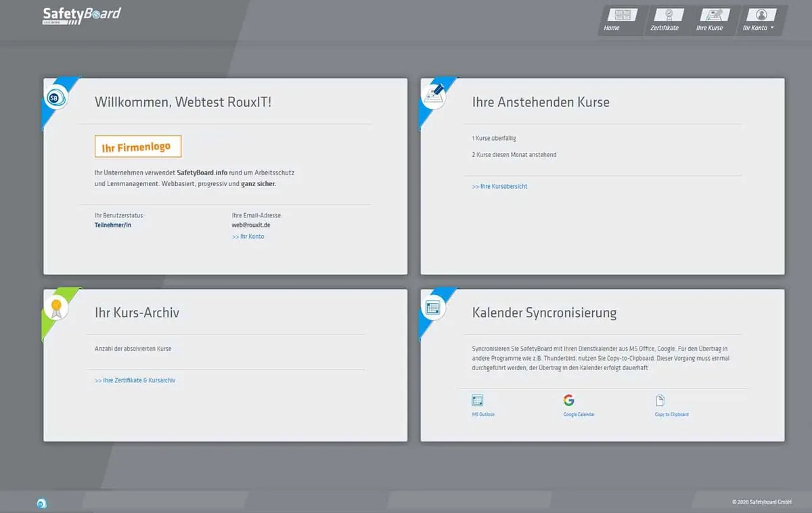Image resolution: width=812 pixels, height=513 pixels.
Task: Select the MS Outlook label link
Action: coord(483,414)
